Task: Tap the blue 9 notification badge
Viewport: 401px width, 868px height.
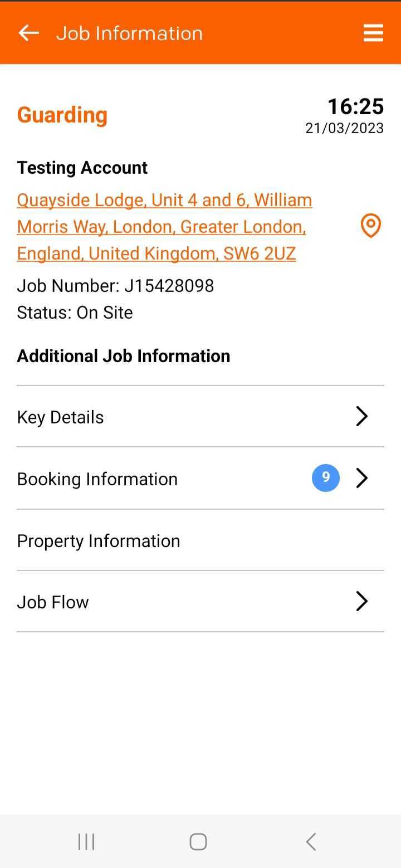Action: [x=326, y=477]
